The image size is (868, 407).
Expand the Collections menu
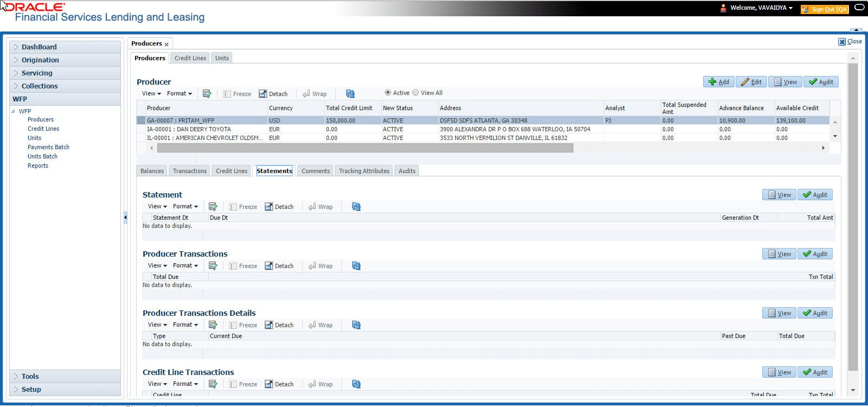[x=65, y=86]
